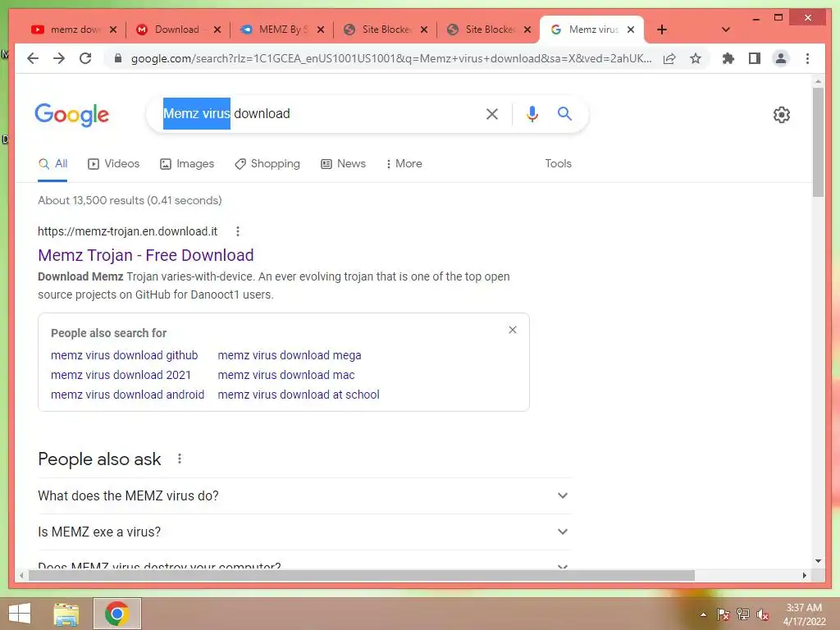Open the Chrome side panel icon

coord(755,58)
